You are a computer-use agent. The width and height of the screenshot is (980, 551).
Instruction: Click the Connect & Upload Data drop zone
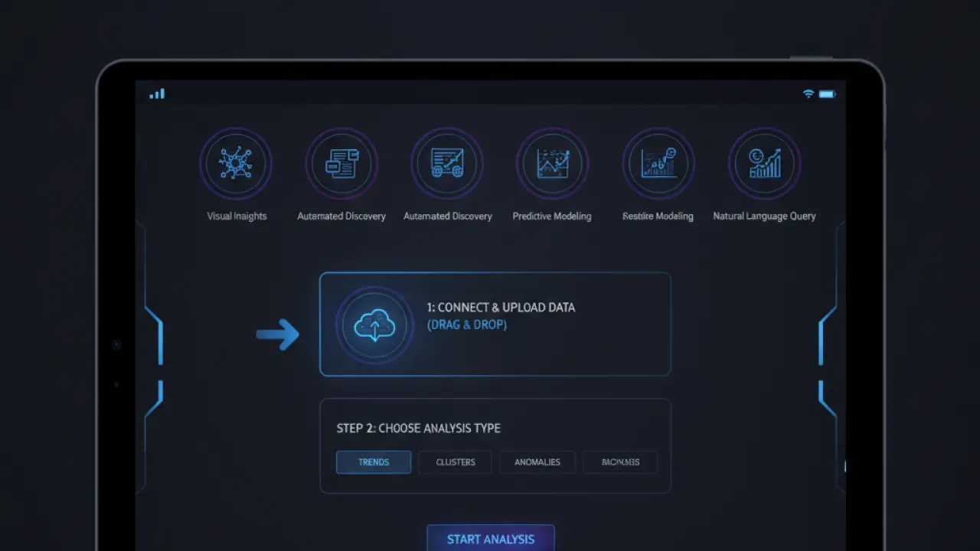pyautogui.click(x=495, y=324)
